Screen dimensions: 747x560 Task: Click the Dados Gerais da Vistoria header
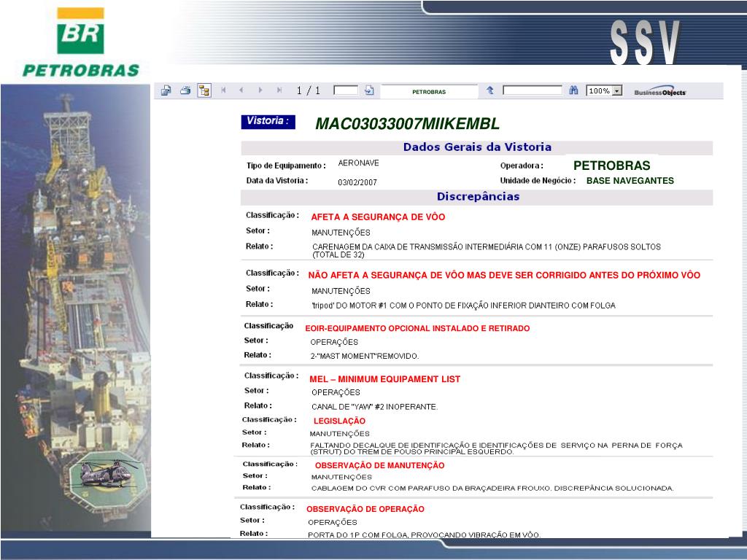(x=477, y=147)
